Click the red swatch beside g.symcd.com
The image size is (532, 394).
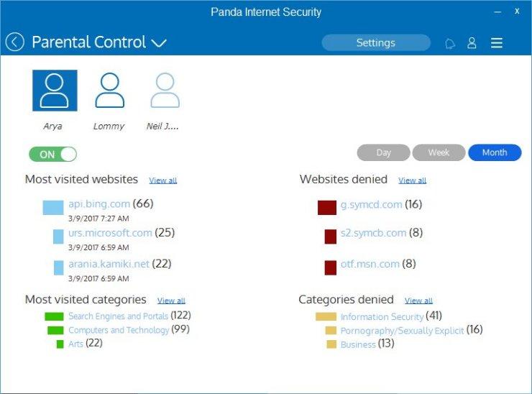pos(327,208)
